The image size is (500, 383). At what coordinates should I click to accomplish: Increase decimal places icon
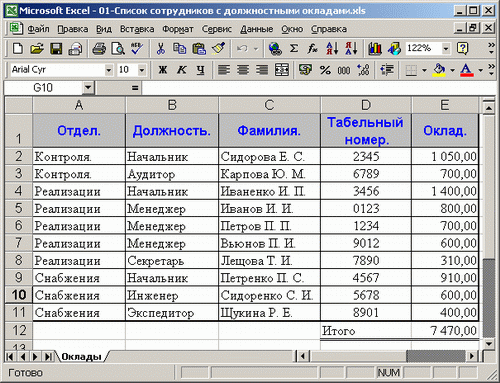363,70
